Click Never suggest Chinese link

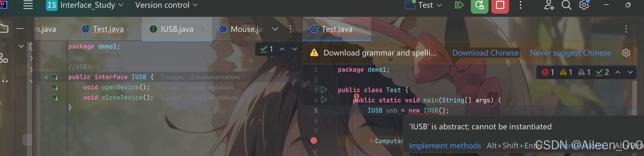[x=571, y=53]
